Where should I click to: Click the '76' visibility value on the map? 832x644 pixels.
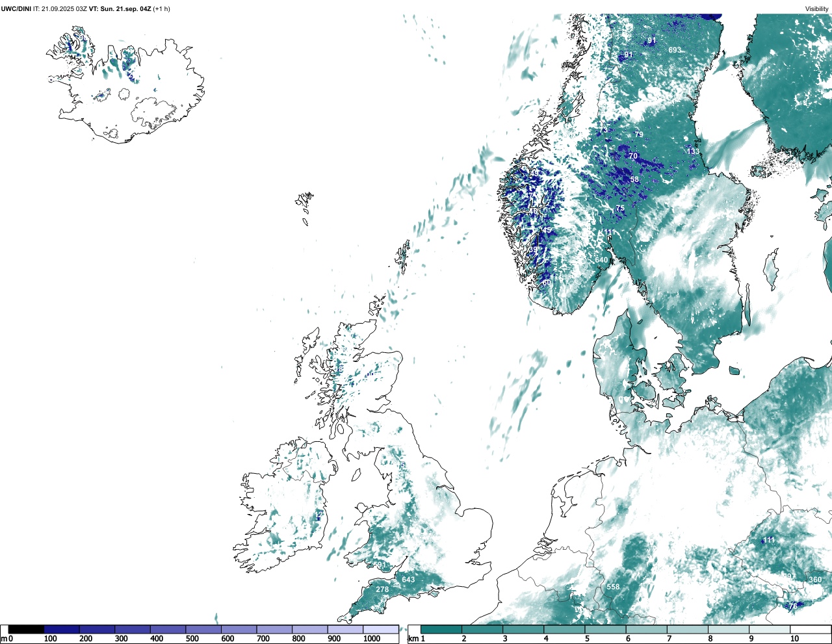pyautogui.click(x=793, y=606)
